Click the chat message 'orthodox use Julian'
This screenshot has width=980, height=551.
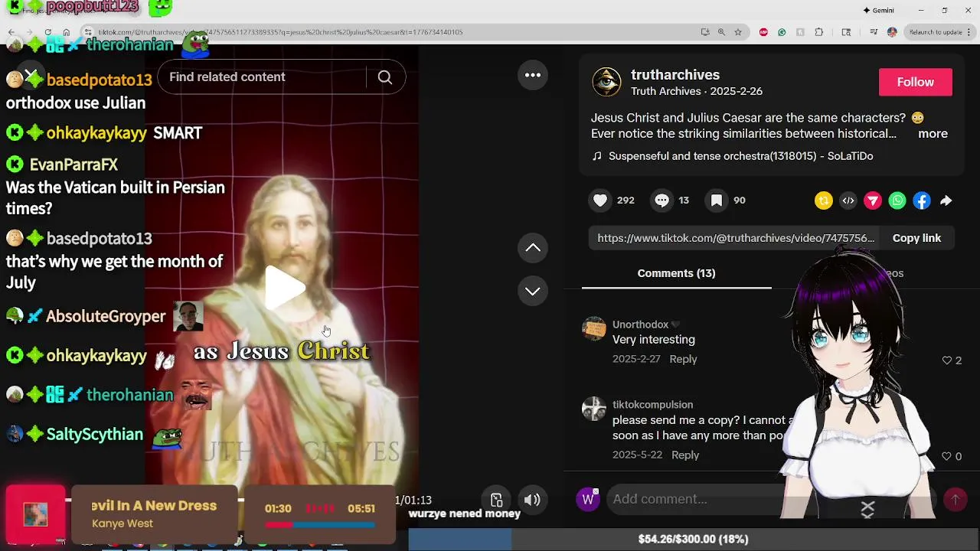[x=76, y=103]
